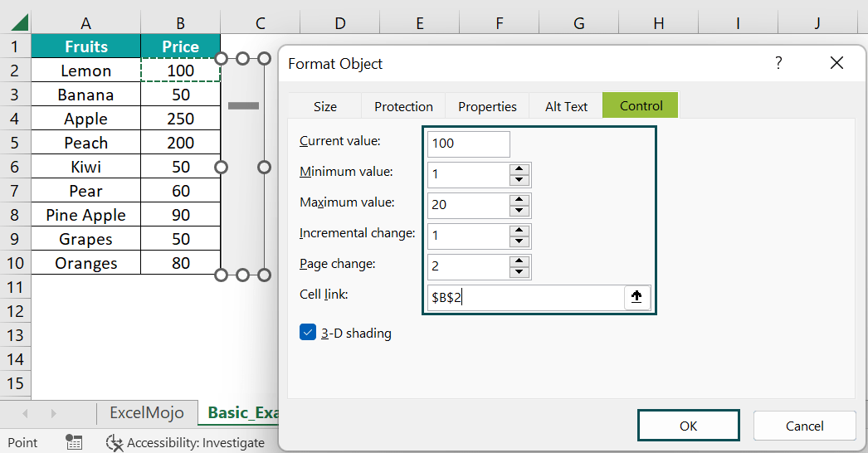Screen dimensions: 868x453
Task: Select the Kiwi cell
Action: [85, 167]
